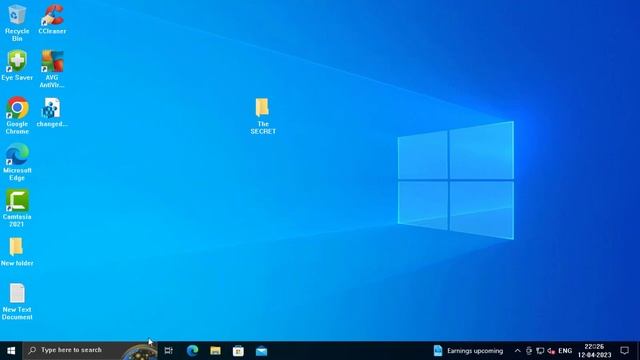The width and height of the screenshot is (640, 360).
Task: Open the network status tray icon
Action: click(540, 351)
